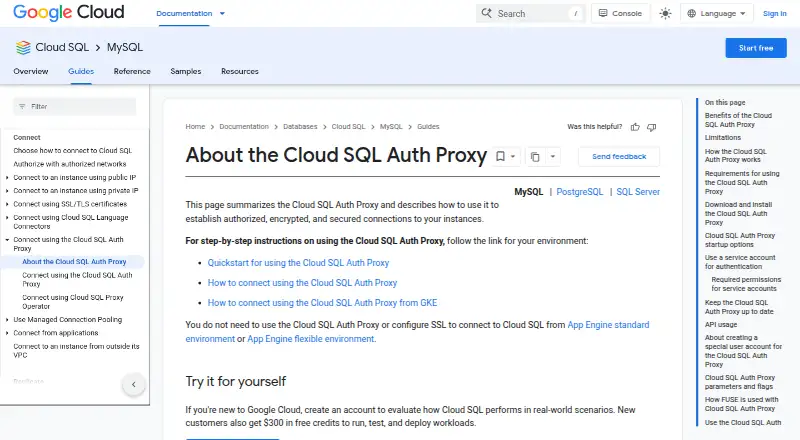
Task: Open How to connect using Auth Proxy from GKE
Action: pyautogui.click(x=322, y=303)
